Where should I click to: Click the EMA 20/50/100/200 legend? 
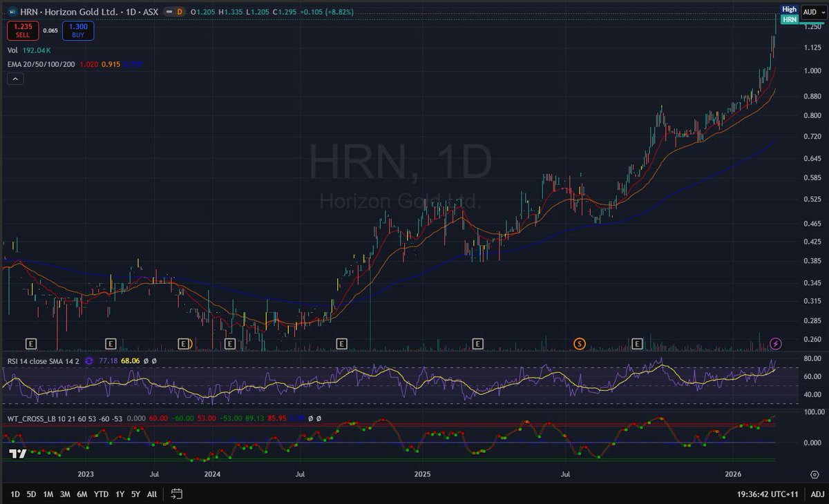click(x=43, y=64)
